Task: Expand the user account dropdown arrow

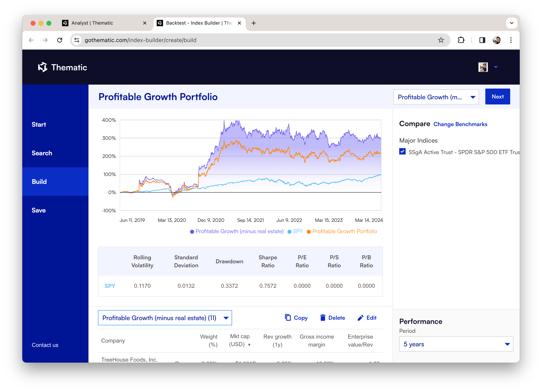Action: coord(496,67)
